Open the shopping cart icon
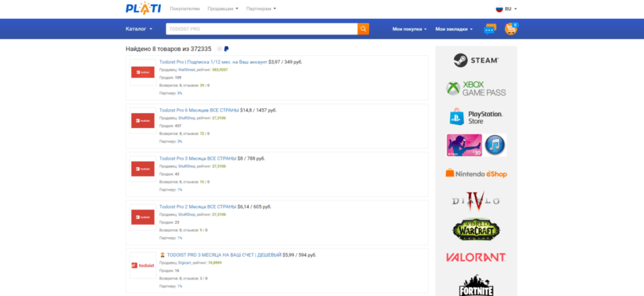The image size is (644, 296). pyautogui.click(x=511, y=29)
